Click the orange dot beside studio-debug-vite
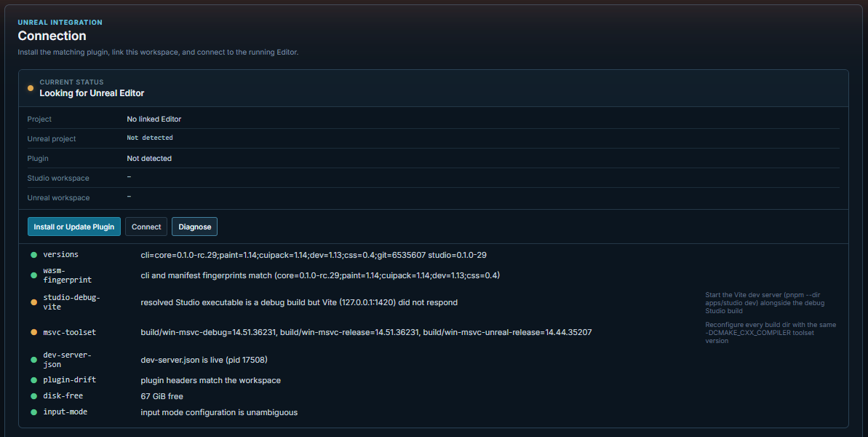 pos(33,302)
